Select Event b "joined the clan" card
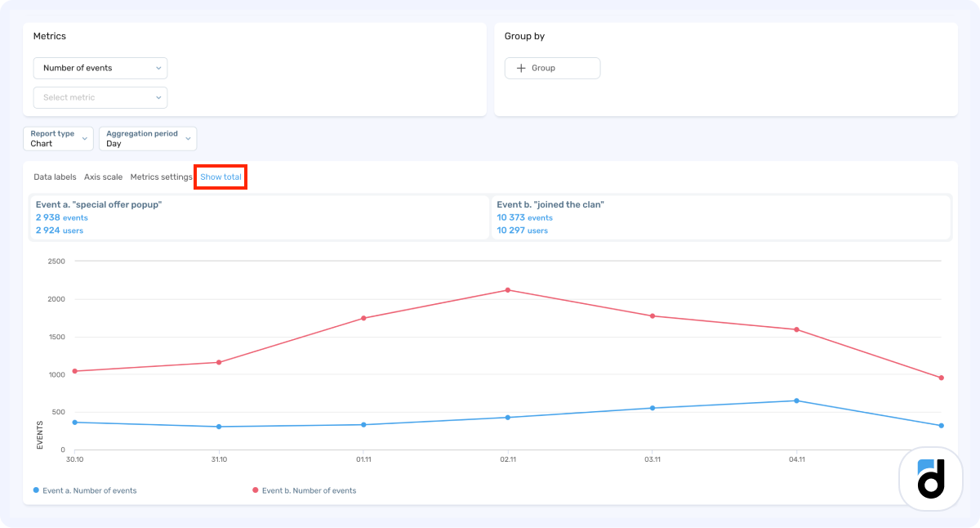Viewport: 980px width, 528px height. [721, 217]
